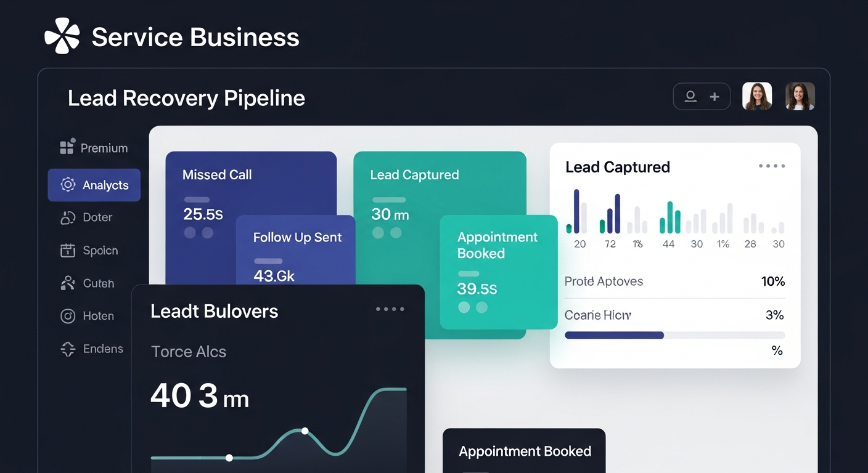Open Premium in the sidebar

click(x=94, y=148)
